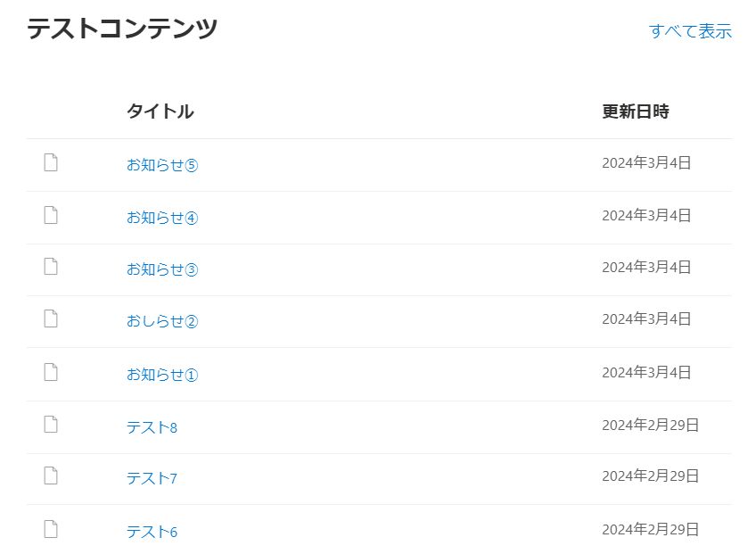Click the 更新日時 column header

pos(636,112)
